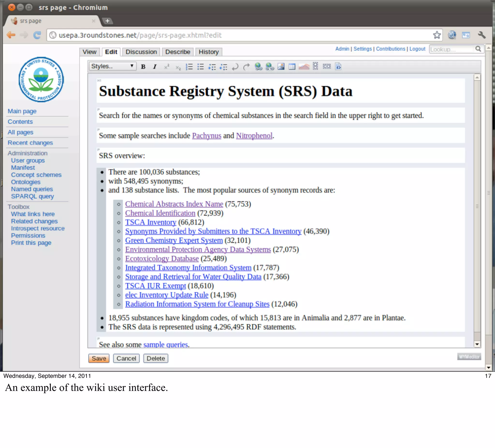Open the SPARQL query sidebar link
The image size is (495, 448).
32,196
